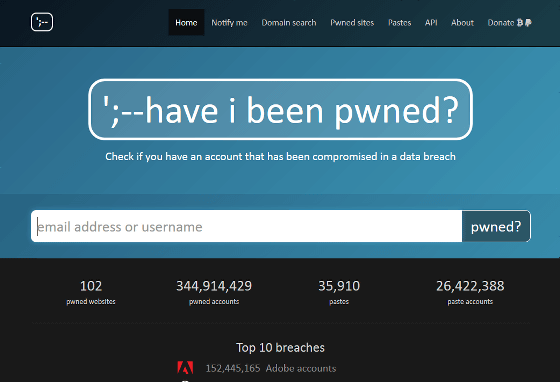Click the ';-- site logo icon
Viewport: 560px width, 382px height.
tap(42, 22)
